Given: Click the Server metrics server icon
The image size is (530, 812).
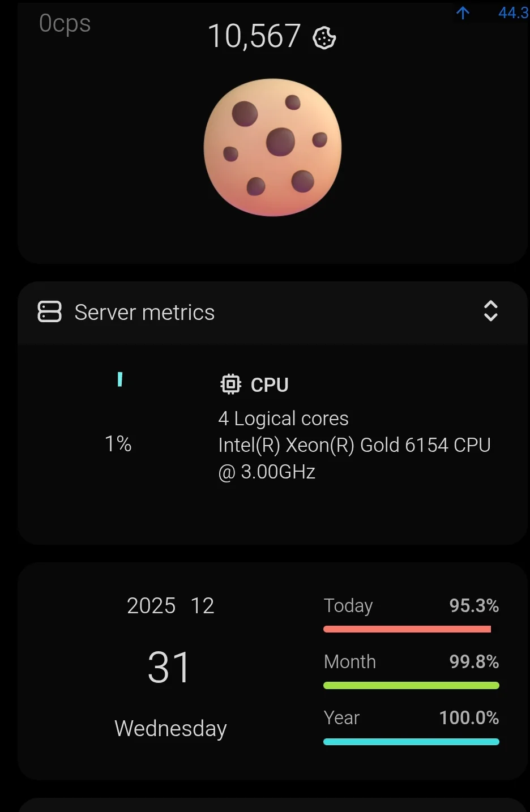Looking at the screenshot, I should 49,312.
